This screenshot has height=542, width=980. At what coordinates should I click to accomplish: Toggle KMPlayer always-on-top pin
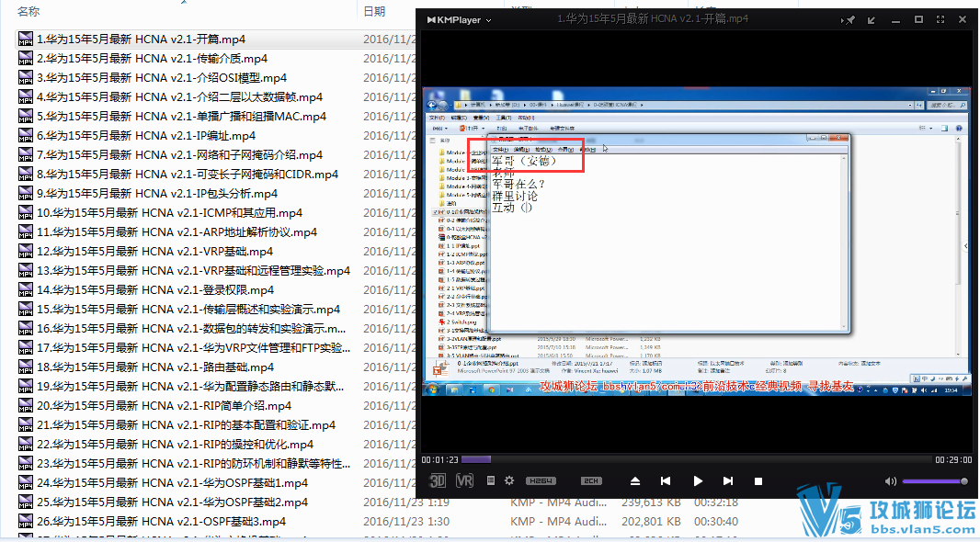point(849,20)
